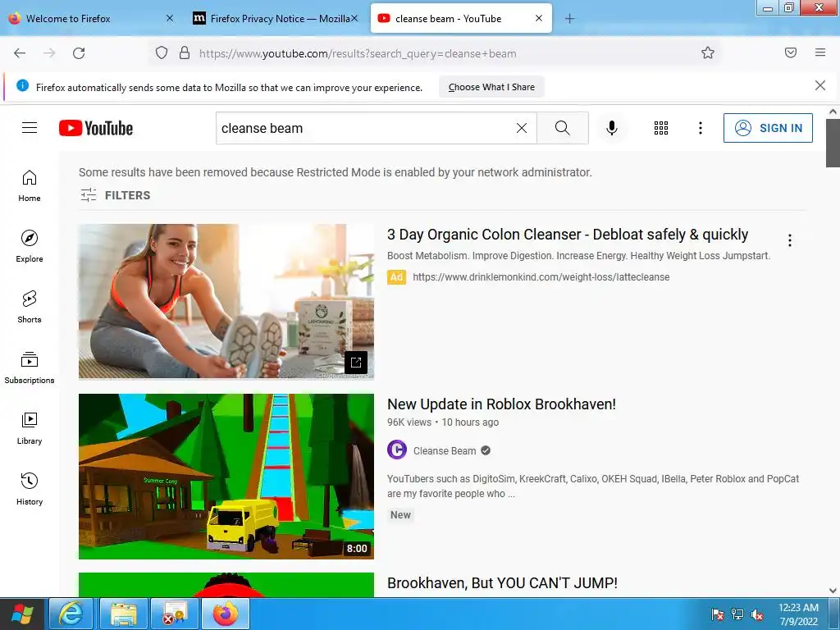This screenshot has height=630, width=840.
Task: Open Subscriptions in the sidebar
Action: [x=30, y=368]
